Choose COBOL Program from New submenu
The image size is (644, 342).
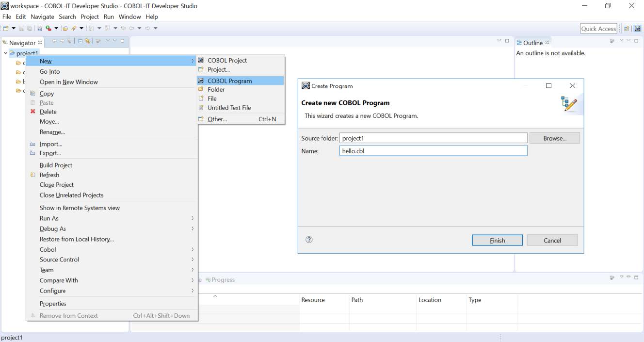point(229,81)
